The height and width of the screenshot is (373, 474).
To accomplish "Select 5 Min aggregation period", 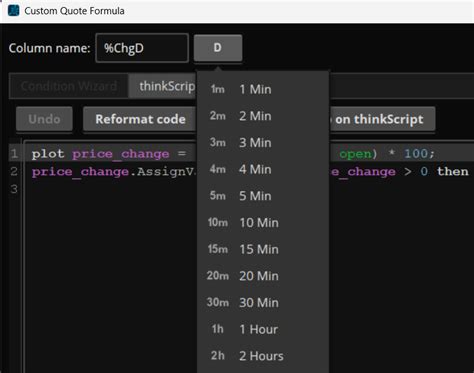I will point(263,196).
